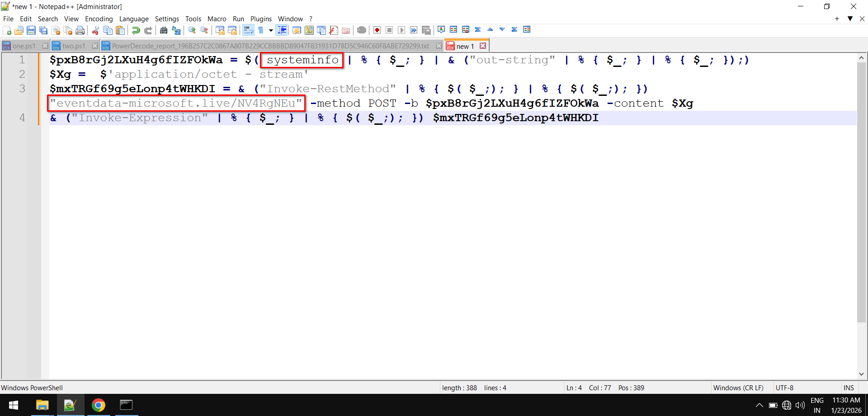This screenshot has width=868, height=416.
Task: Open the Save All icon to save every file
Action: tap(43, 30)
